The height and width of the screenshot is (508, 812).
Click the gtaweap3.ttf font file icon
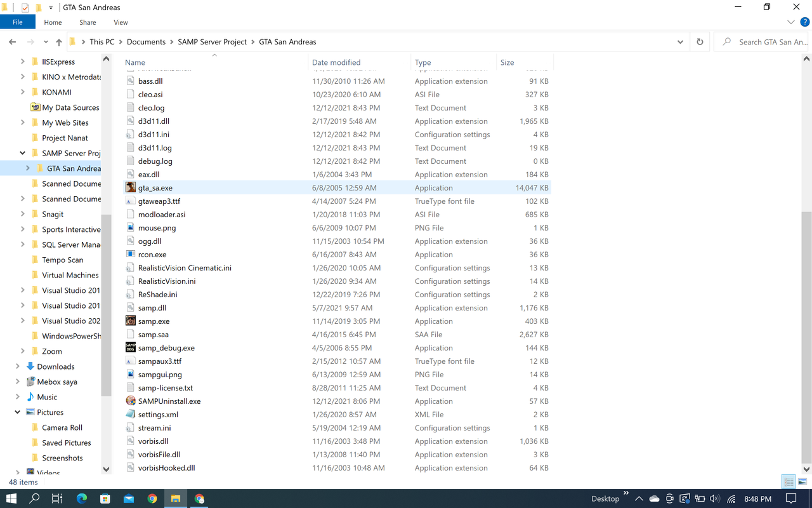click(x=131, y=201)
